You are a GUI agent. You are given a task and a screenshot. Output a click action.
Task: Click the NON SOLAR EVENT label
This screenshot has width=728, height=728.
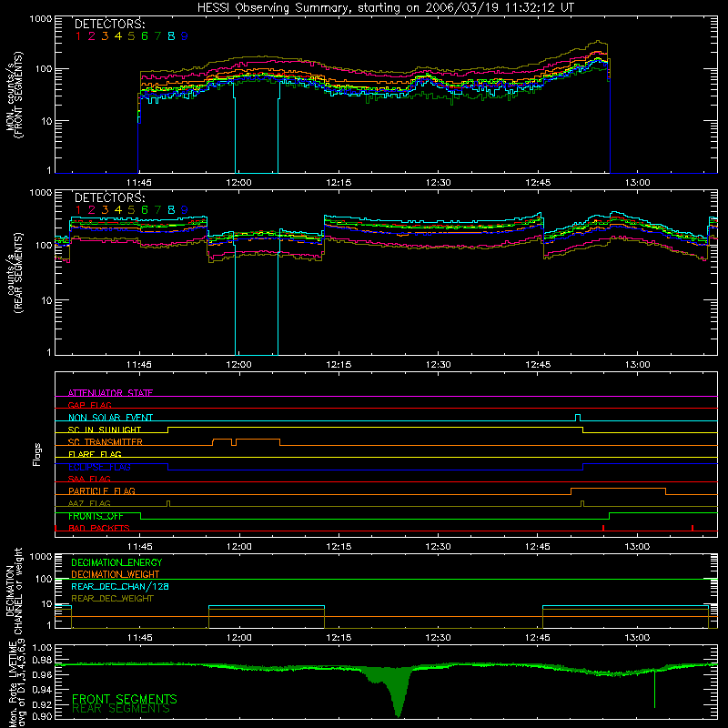(x=110, y=418)
